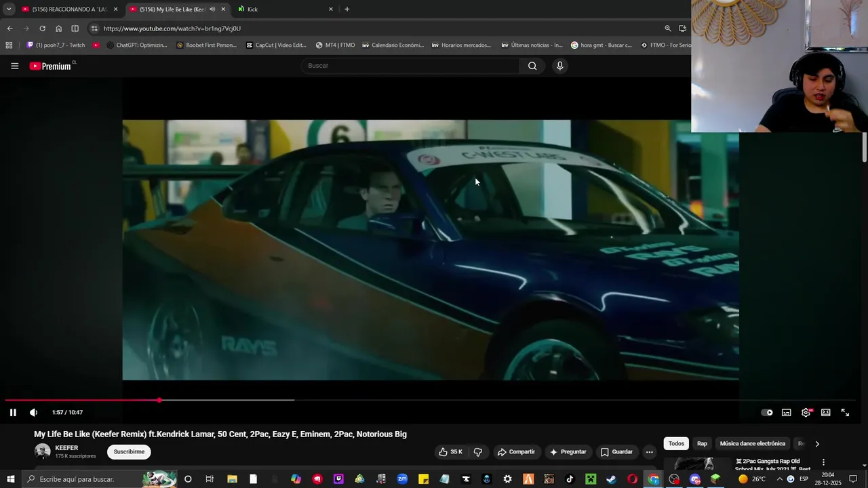This screenshot has width=868, height=488.
Task: Open Steam from the taskbar
Action: (x=611, y=479)
